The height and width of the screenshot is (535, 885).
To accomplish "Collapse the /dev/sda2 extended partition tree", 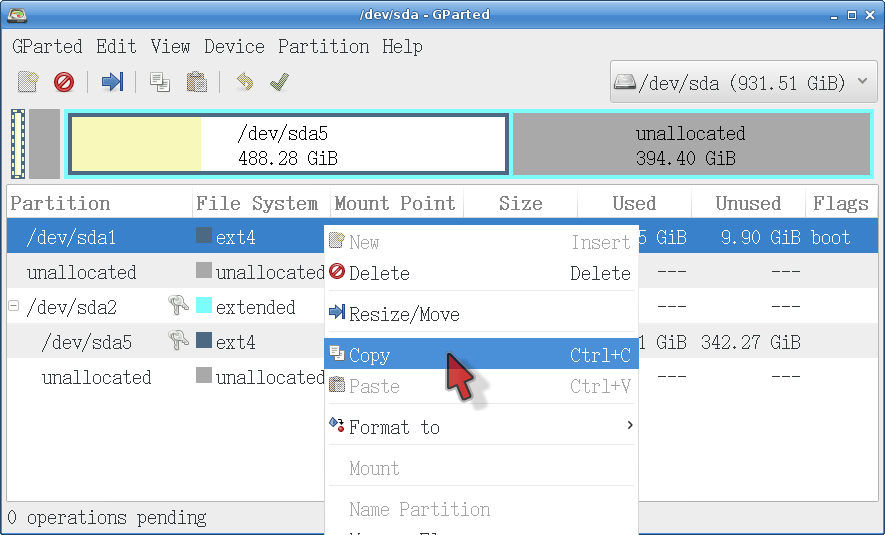I will tap(14, 307).
